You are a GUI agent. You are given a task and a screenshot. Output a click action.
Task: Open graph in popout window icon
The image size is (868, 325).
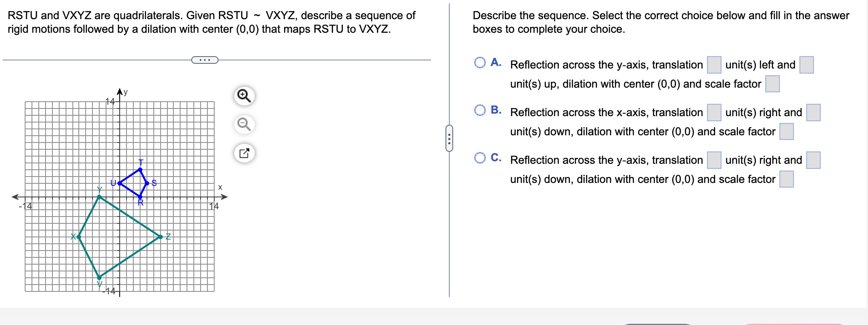[x=244, y=153]
